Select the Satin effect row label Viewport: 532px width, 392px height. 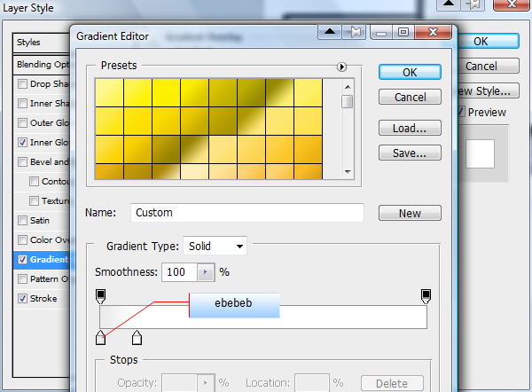pyautogui.click(x=40, y=221)
